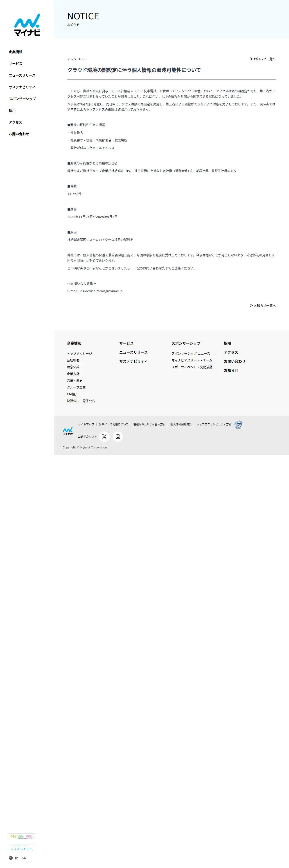Open footer 会社概要 link
This screenshot has height=868, width=289.
click(73, 360)
